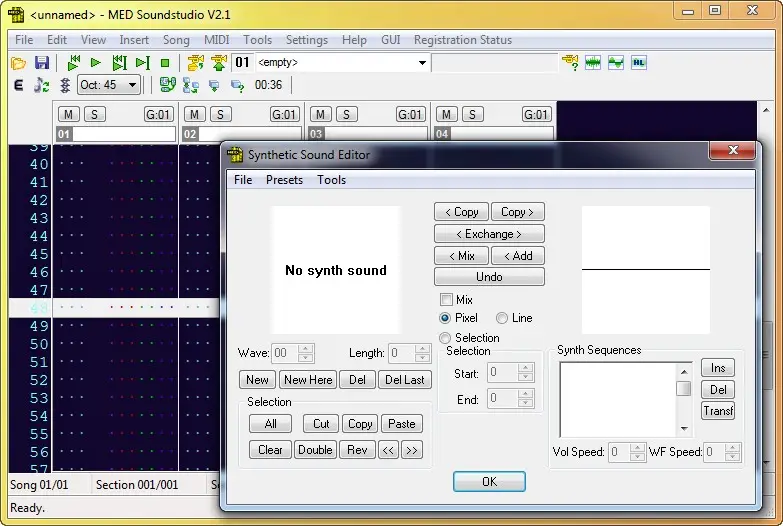
Task: Increase the Vol Speed stepper
Action: [x=637, y=448]
